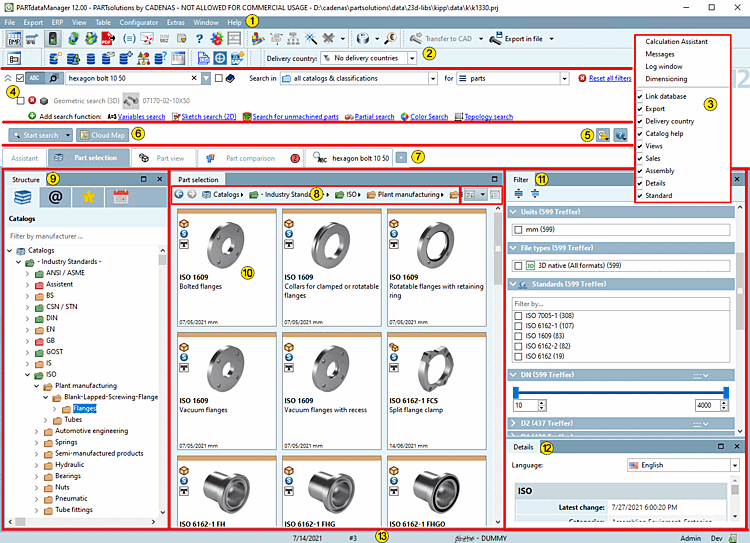Open the @ online catalogs tab icon
Screen dimensions: 750x543
coord(55,197)
